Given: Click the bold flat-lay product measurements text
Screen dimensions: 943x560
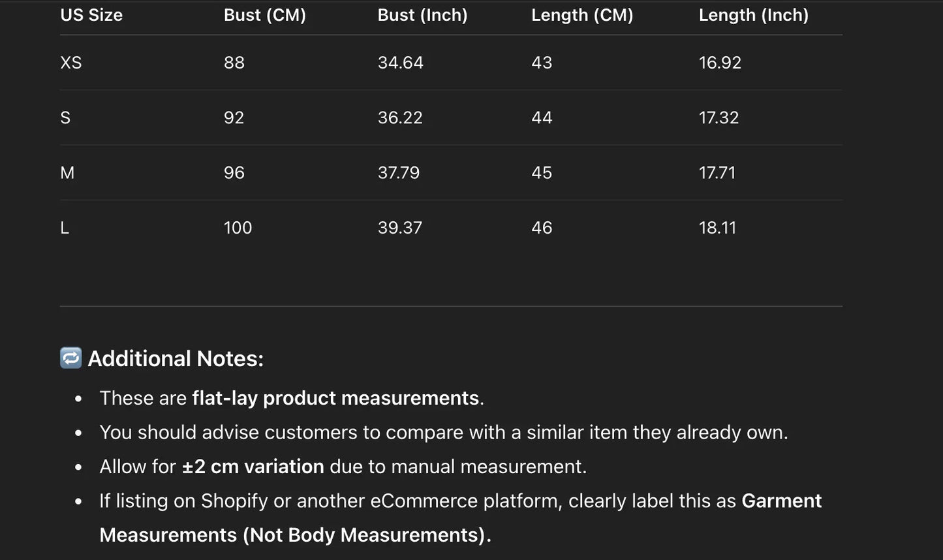Looking at the screenshot, I should (x=335, y=398).
